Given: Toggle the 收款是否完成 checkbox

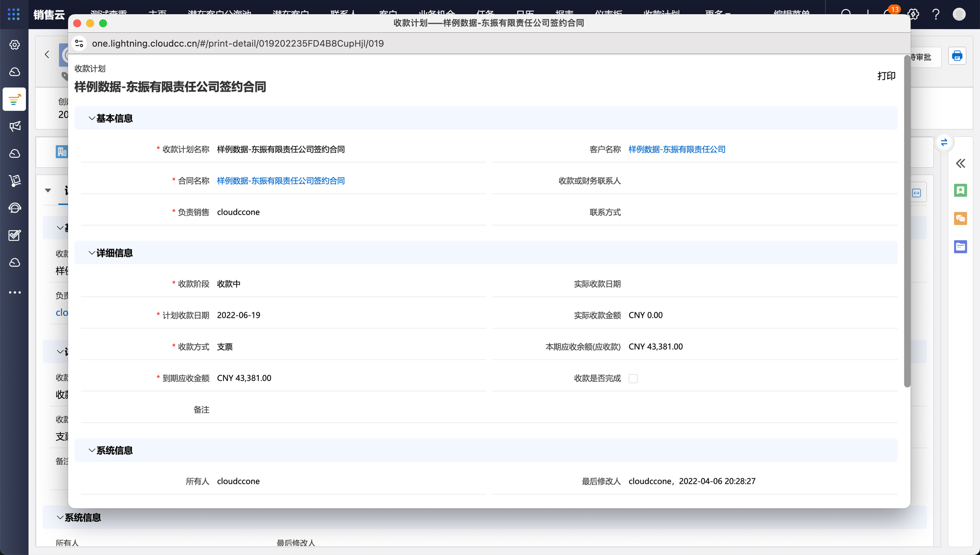Looking at the screenshot, I should pyautogui.click(x=633, y=378).
